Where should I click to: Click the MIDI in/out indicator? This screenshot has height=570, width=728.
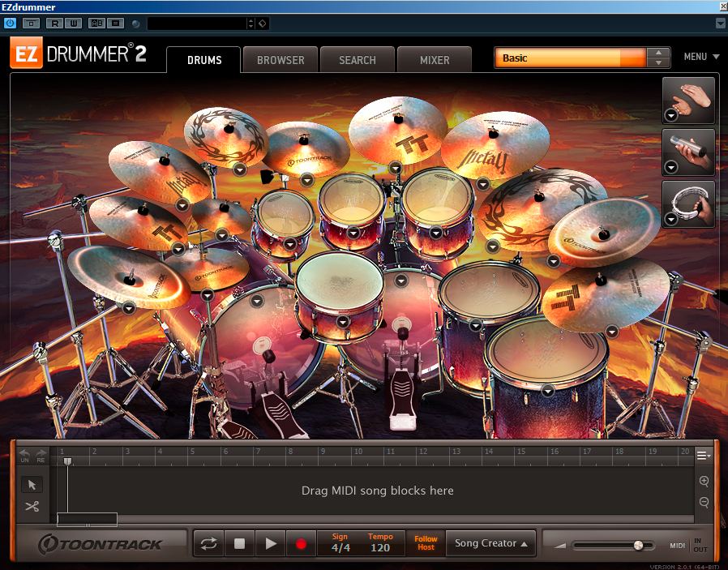(689, 546)
